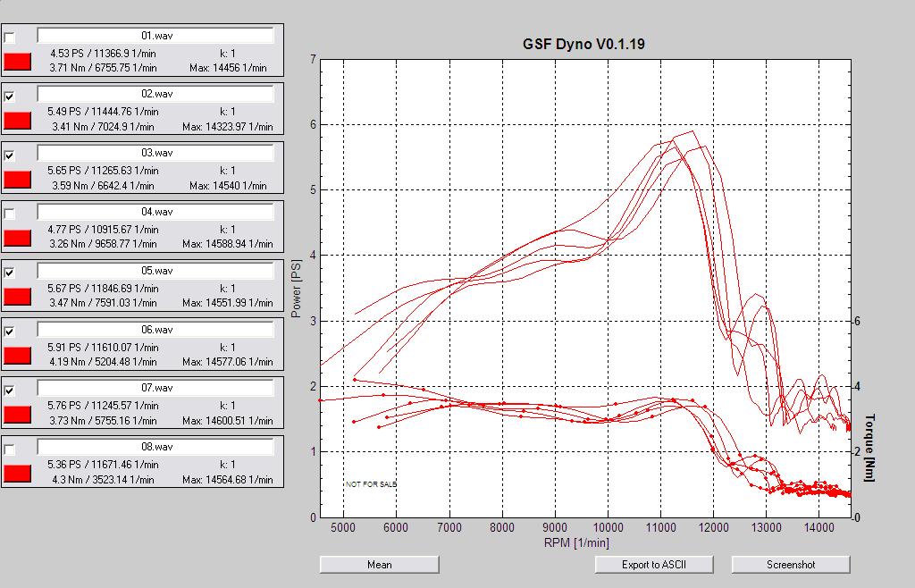
Task: Focus the 06.wav file name field
Action: pyautogui.click(x=155, y=330)
